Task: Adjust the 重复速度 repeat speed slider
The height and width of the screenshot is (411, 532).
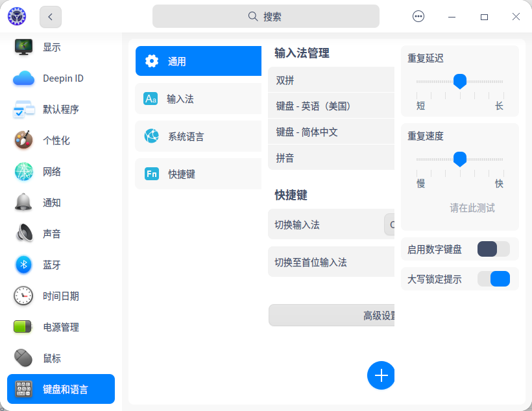Action: (x=460, y=159)
